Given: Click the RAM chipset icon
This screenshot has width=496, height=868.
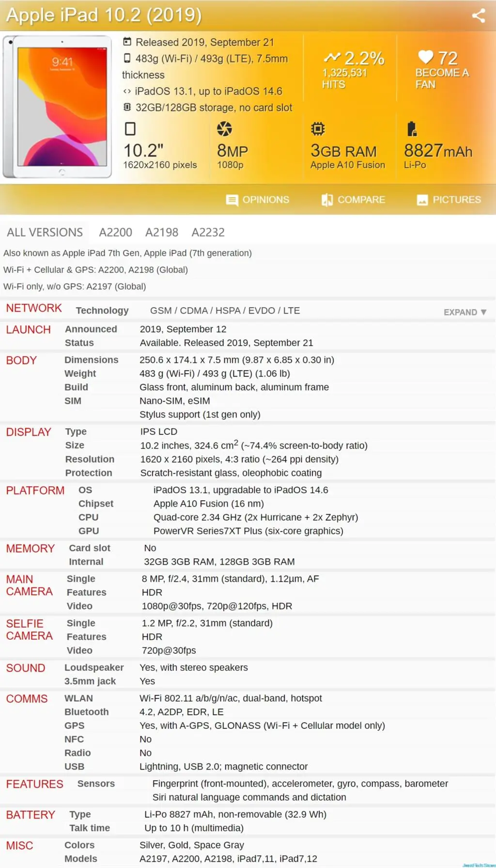Looking at the screenshot, I should pyautogui.click(x=318, y=129).
